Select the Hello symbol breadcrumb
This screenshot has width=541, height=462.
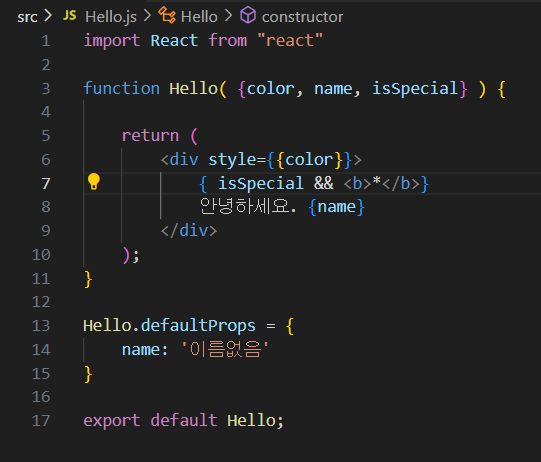coord(199,17)
